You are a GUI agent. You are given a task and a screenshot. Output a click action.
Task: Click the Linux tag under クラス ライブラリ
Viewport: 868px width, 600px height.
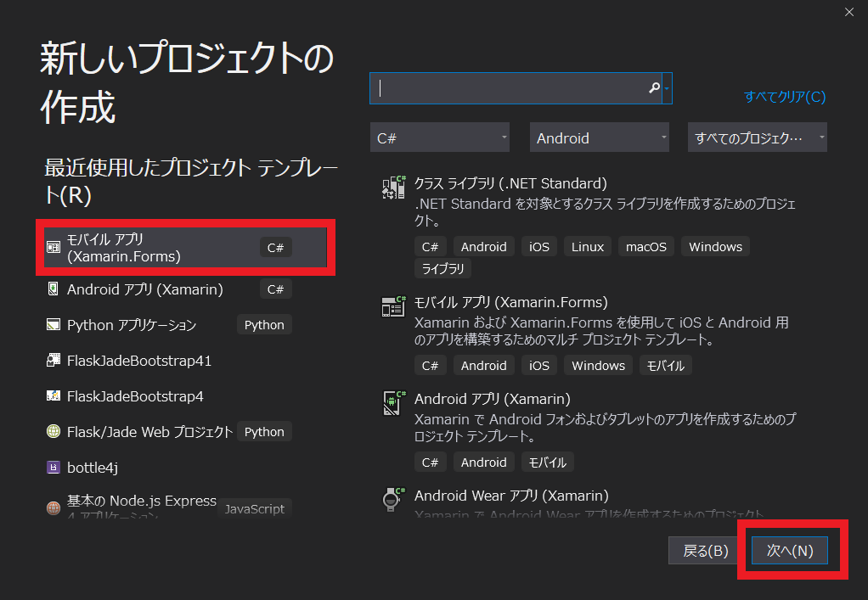[588, 247]
